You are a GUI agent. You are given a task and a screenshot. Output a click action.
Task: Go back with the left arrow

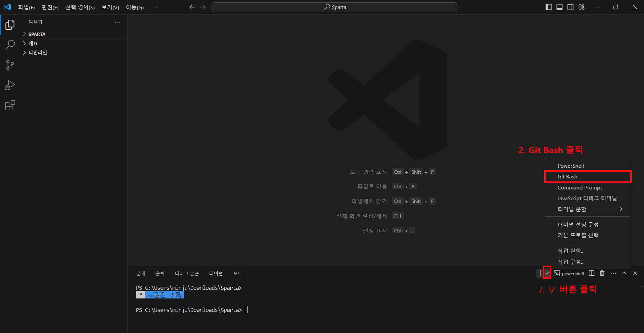(192, 7)
